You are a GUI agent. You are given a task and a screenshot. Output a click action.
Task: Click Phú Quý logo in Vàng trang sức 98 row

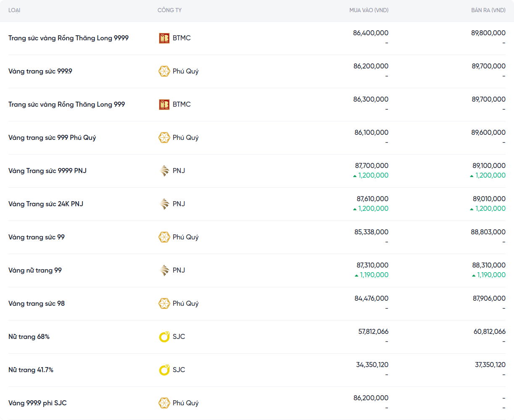pyautogui.click(x=164, y=304)
